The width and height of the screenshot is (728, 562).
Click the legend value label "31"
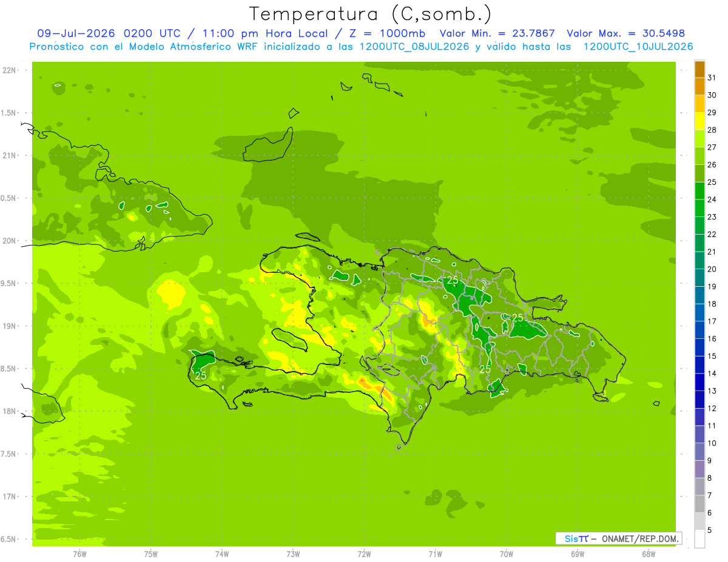[x=712, y=78]
